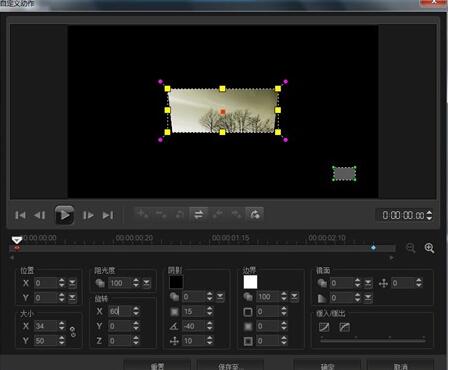Screen dimensions: 449x370
Task: Jump to the end of the clip
Action: coord(108,215)
